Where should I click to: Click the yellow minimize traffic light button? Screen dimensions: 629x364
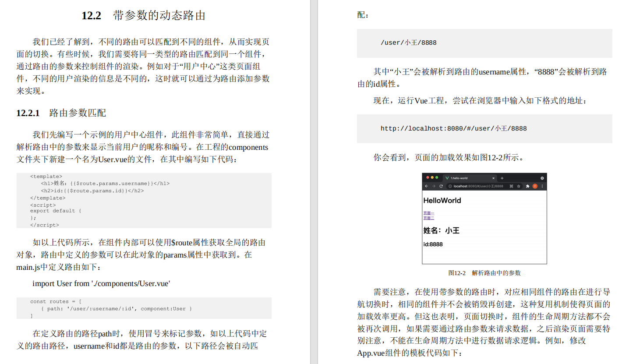coord(432,177)
